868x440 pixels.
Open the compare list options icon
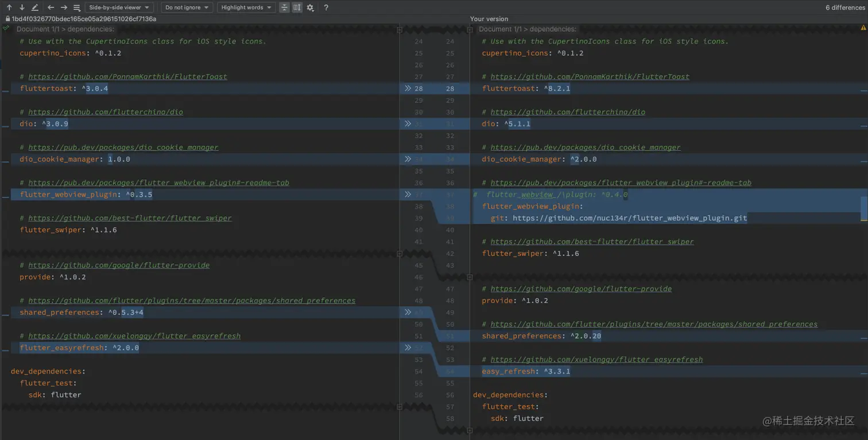[x=76, y=7]
